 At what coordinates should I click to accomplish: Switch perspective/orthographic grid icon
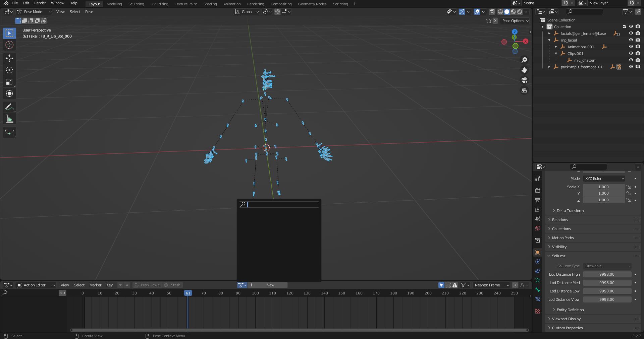[524, 90]
